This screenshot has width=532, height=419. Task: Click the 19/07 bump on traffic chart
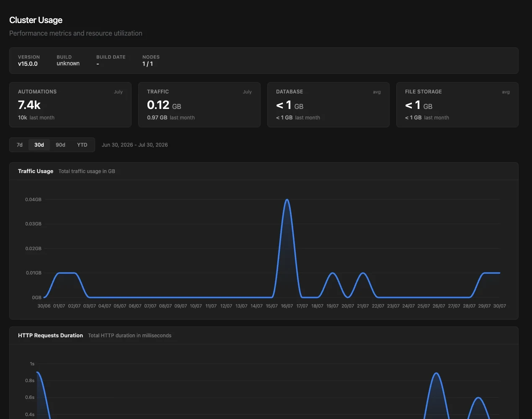pyautogui.click(x=333, y=273)
